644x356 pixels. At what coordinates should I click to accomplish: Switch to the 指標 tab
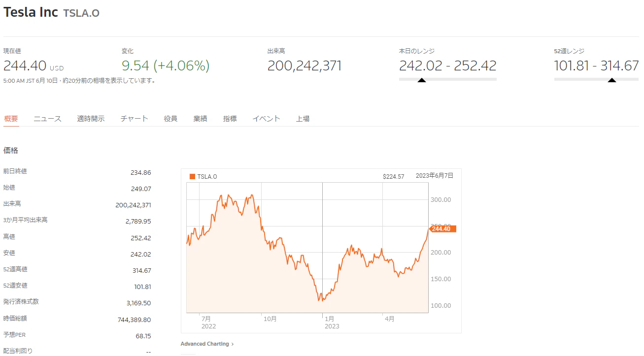pyautogui.click(x=230, y=119)
